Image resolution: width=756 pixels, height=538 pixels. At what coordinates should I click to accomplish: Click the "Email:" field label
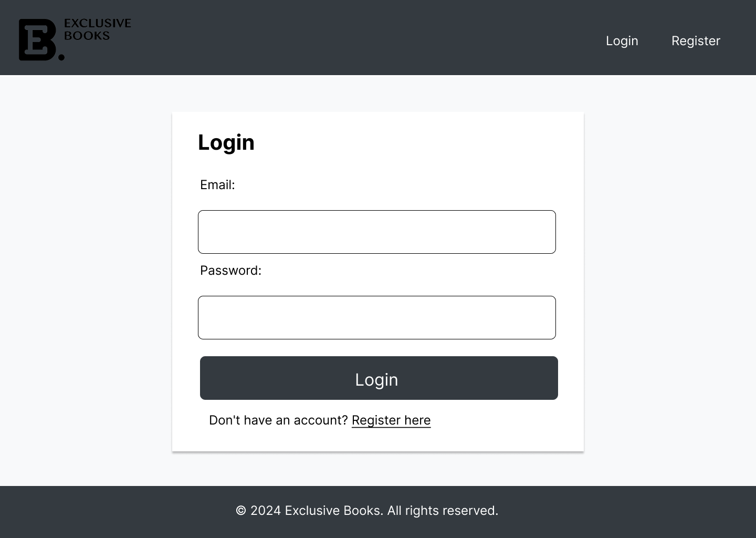217,185
